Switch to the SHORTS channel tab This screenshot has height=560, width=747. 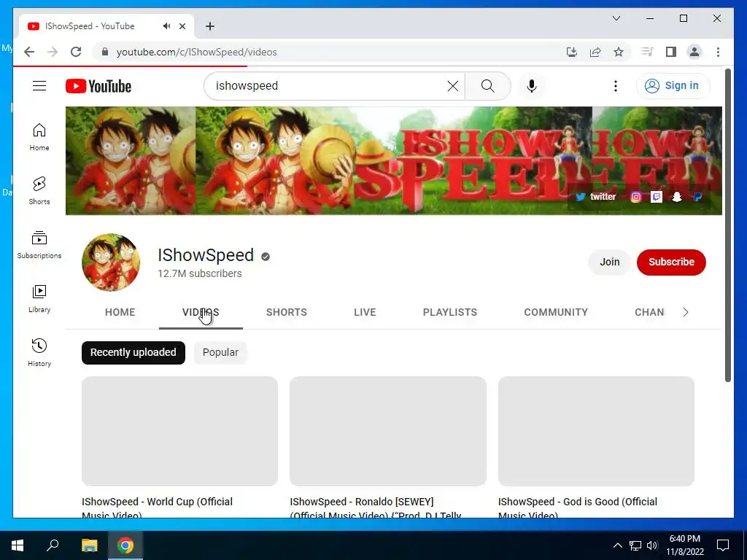[x=286, y=312]
